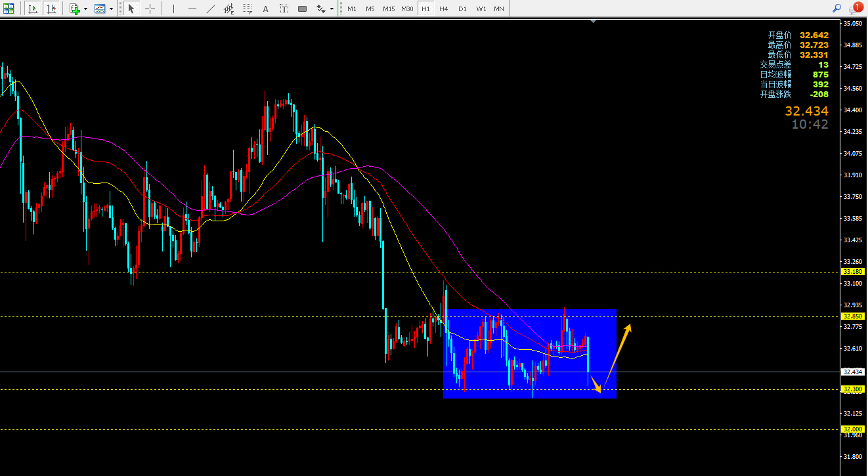Select the Arrows objects tool

pos(320,9)
